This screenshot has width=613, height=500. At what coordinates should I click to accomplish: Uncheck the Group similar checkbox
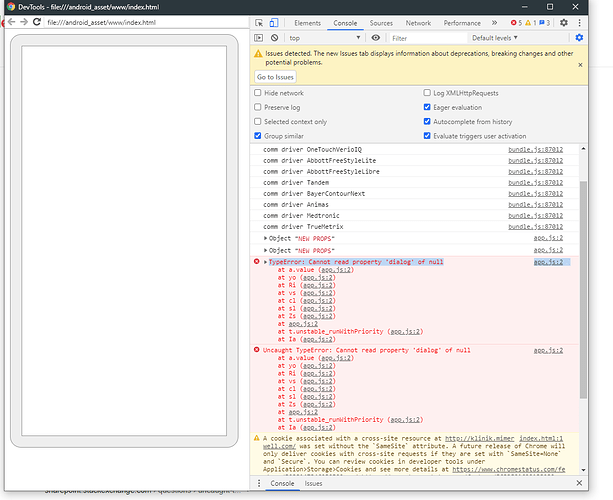coord(258,136)
